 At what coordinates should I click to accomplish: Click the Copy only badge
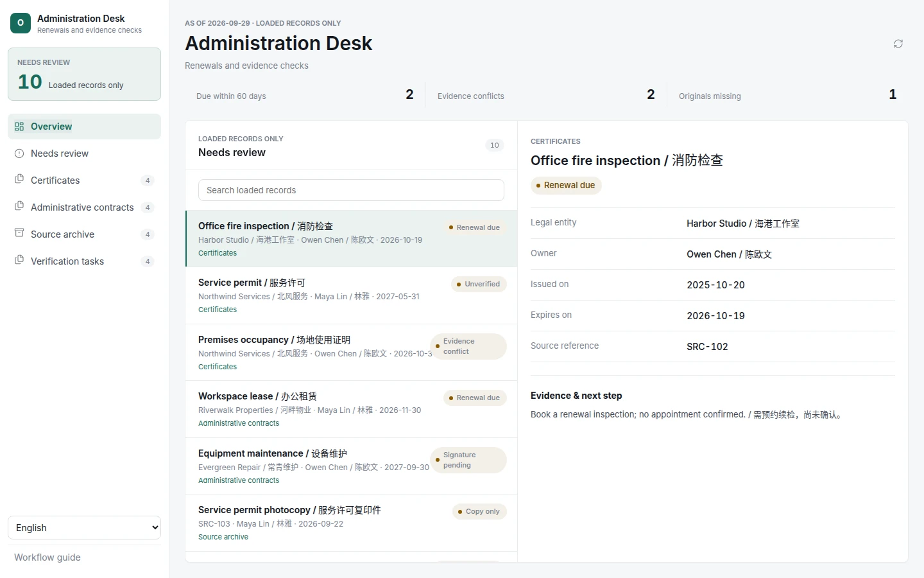point(479,511)
